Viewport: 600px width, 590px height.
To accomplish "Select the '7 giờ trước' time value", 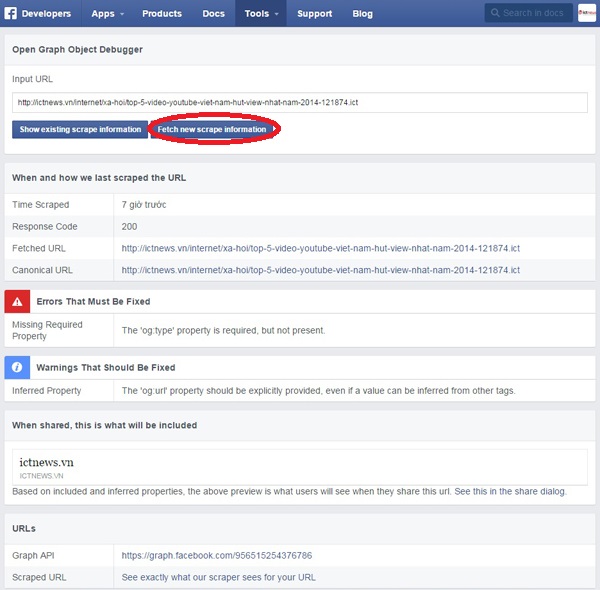I will point(144,205).
